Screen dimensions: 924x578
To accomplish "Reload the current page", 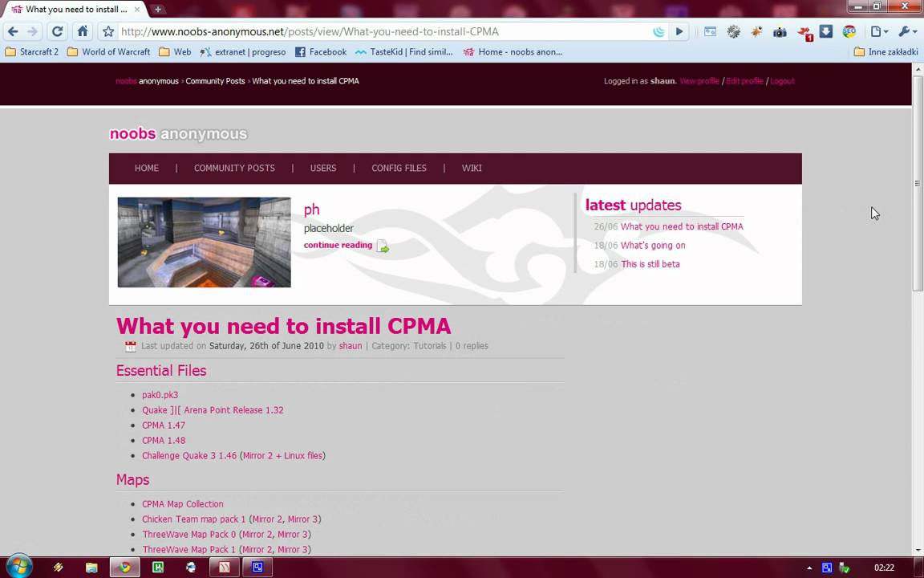I will (57, 32).
